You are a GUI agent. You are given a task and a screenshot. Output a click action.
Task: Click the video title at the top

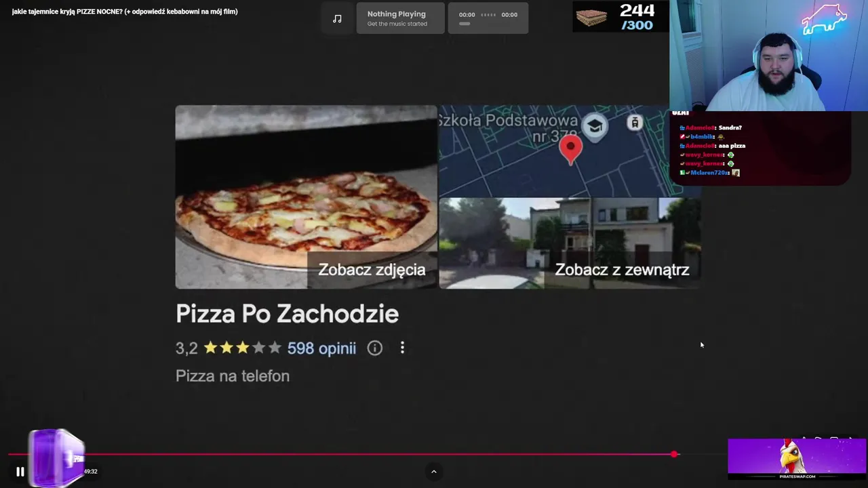coord(125,12)
